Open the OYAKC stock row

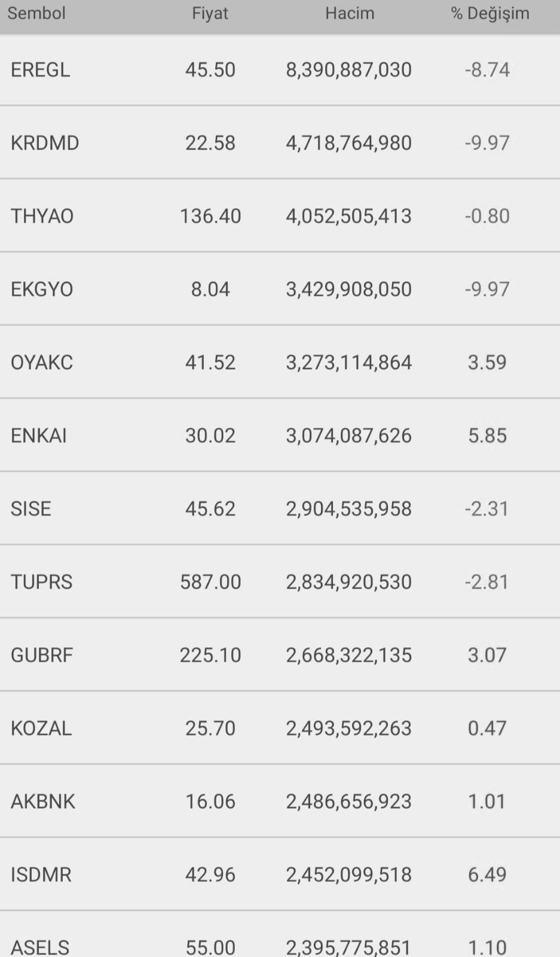(280, 362)
